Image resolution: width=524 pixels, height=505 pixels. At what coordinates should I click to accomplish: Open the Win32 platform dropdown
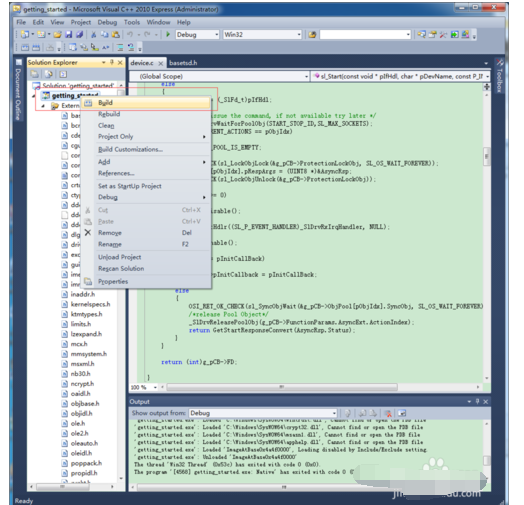[299, 34]
